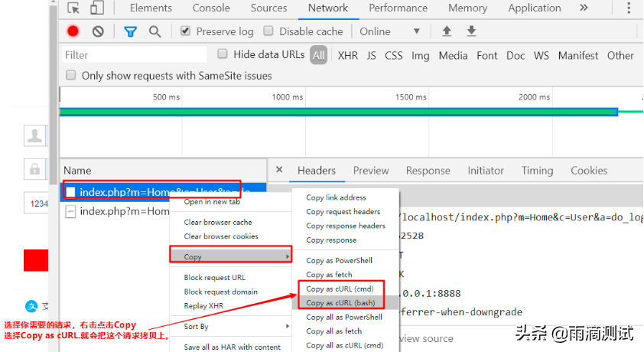Select Copy as cURL (bash)
Image resolution: width=644 pixels, height=352 pixels.
(x=340, y=303)
